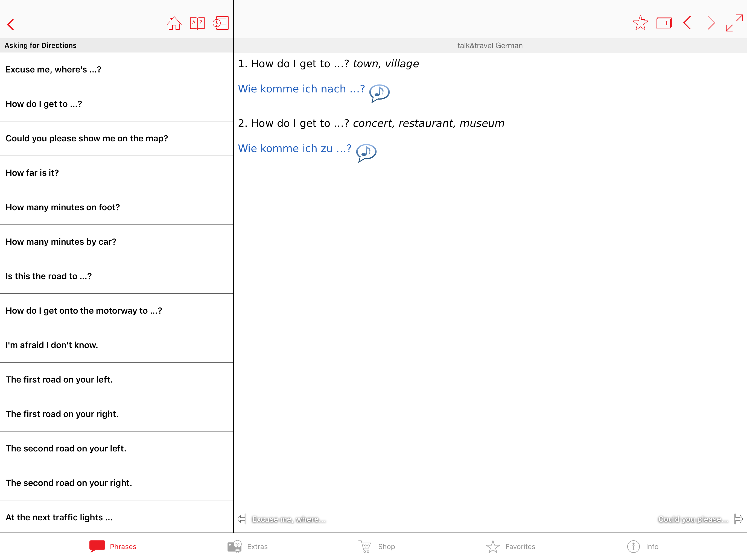Select 'Is this the road to ...?' phrase

[116, 276]
